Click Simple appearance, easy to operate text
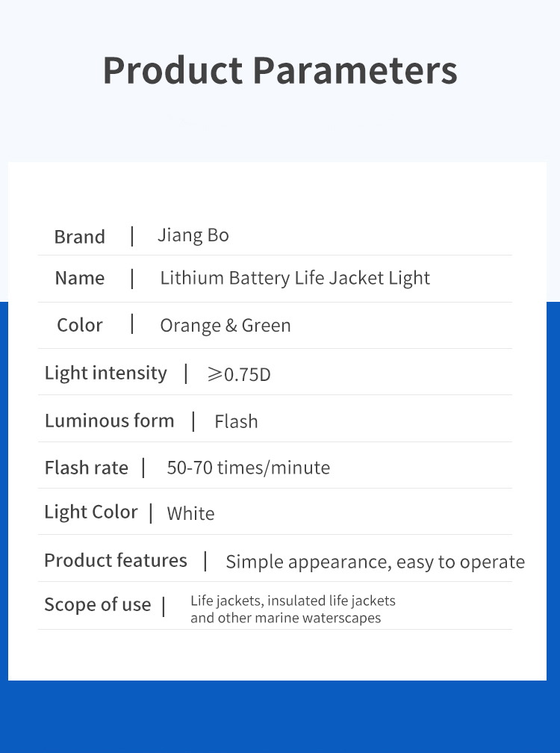The image size is (560, 753). click(x=376, y=562)
